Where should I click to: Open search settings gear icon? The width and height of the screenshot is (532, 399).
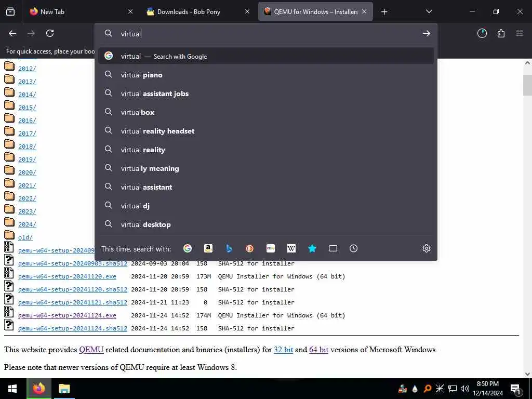click(x=427, y=248)
